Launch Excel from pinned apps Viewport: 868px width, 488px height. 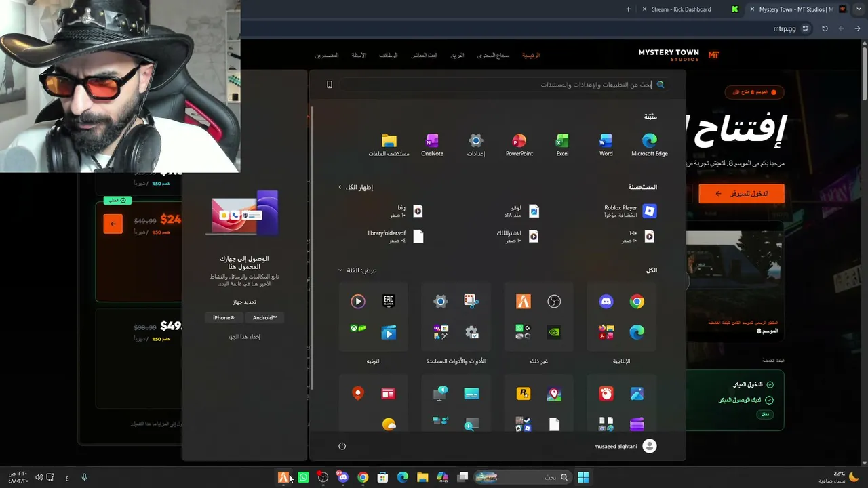coord(562,144)
